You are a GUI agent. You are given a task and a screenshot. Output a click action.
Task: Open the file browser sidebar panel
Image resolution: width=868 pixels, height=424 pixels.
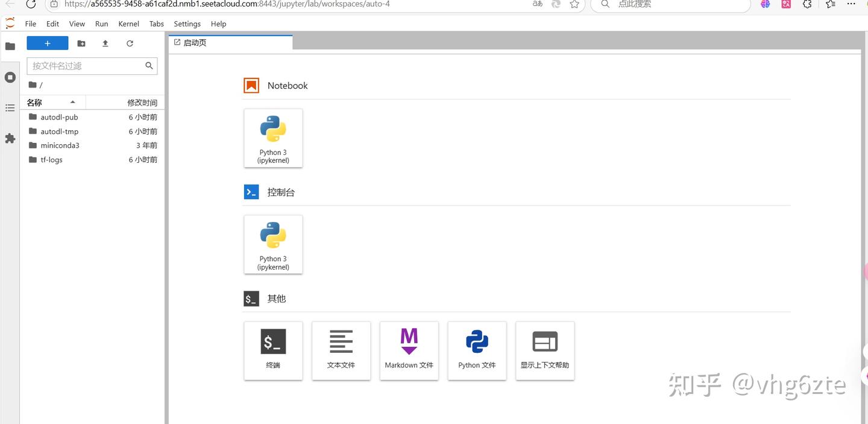[10, 46]
